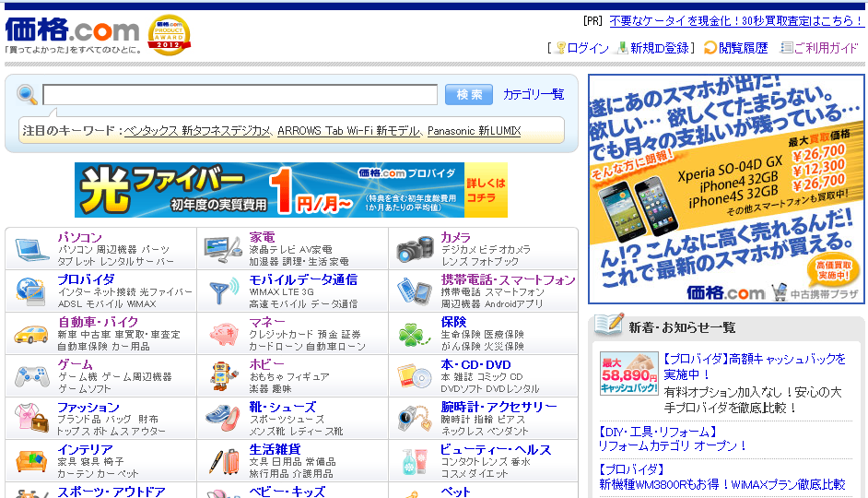Click the shirt and bag icon for ファッション
Viewport: 868px width, 498px height.
tap(31, 419)
